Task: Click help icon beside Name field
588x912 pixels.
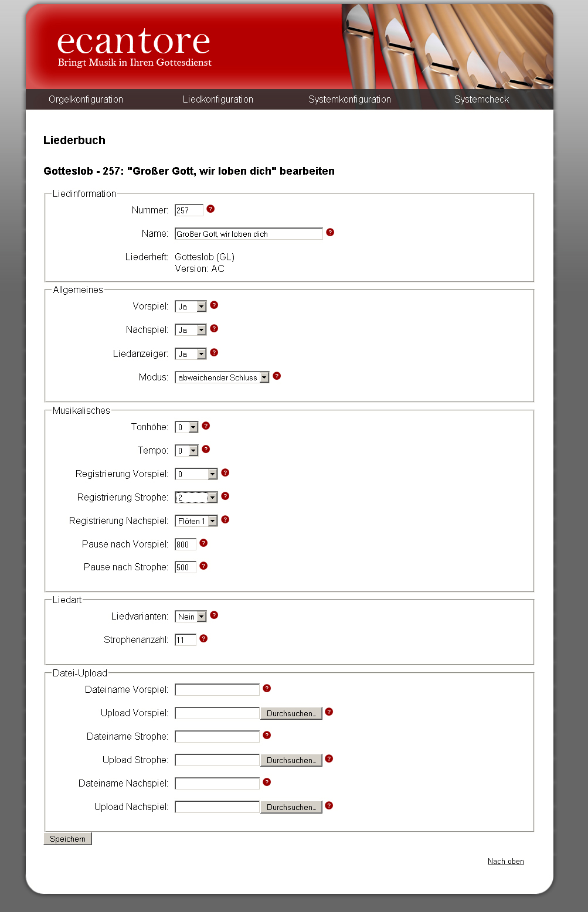Action: pyautogui.click(x=330, y=233)
